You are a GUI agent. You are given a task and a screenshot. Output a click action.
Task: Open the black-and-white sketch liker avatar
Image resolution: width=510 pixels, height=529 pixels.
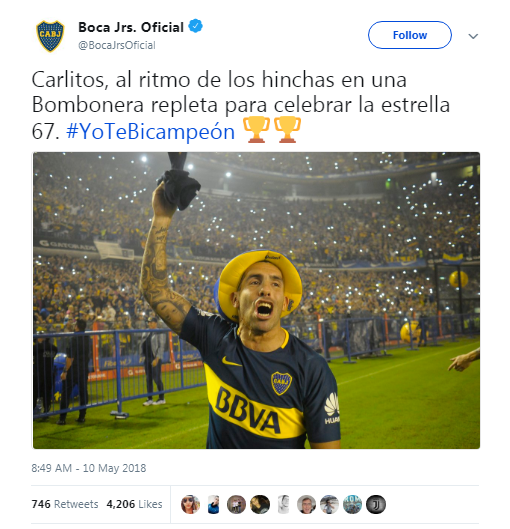283,504
